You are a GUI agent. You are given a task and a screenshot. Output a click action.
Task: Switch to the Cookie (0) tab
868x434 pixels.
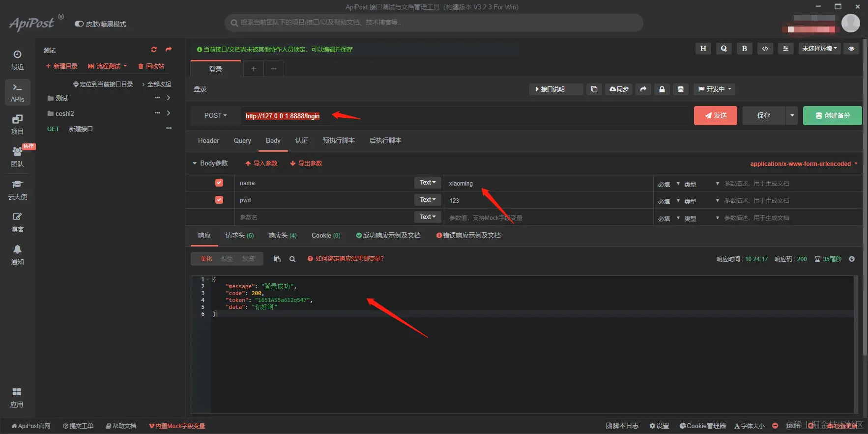tap(326, 236)
